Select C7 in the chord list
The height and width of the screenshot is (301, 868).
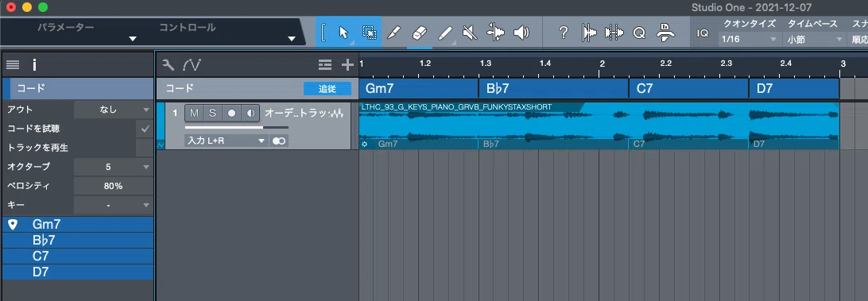(78, 257)
